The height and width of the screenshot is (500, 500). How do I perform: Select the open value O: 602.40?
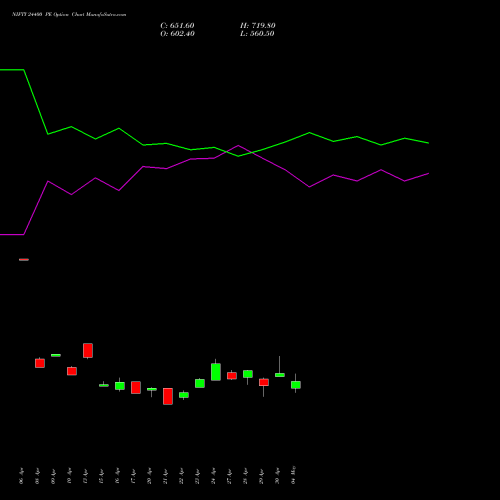tap(177, 34)
